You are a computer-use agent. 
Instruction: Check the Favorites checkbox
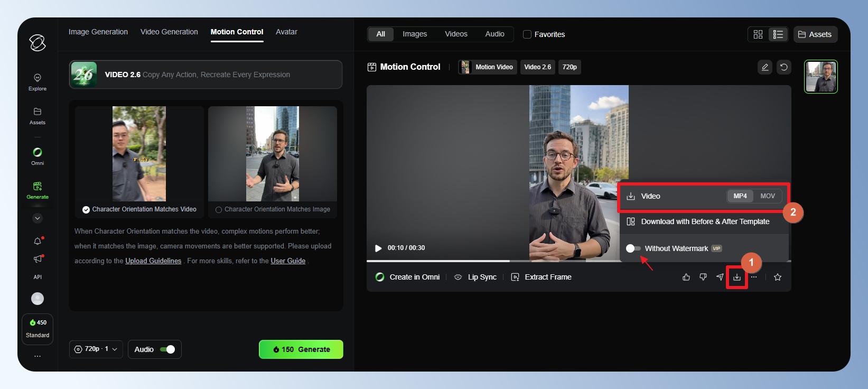pyautogui.click(x=527, y=34)
